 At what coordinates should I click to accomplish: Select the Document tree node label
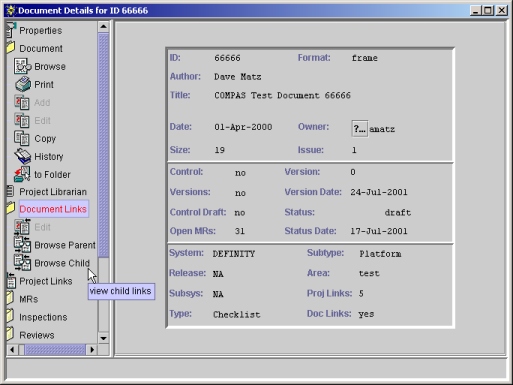[41, 49]
